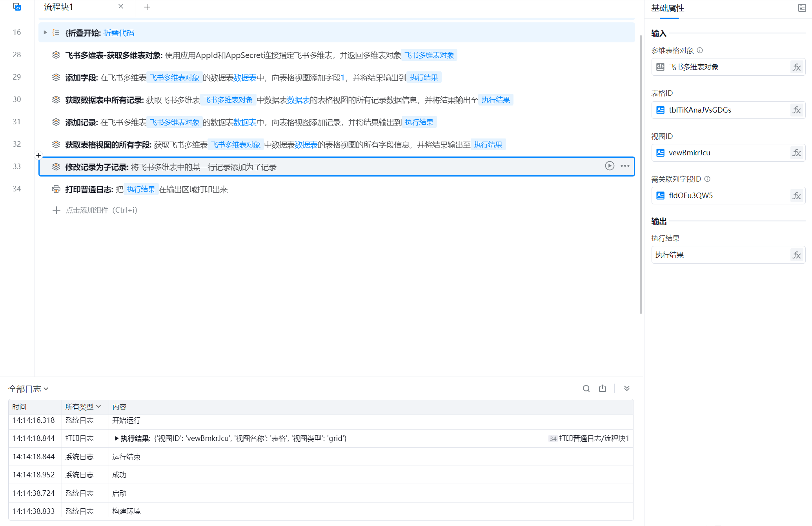812x526 pixels.
Task: Switch to the 流程块1 tab
Action: [x=59, y=7]
